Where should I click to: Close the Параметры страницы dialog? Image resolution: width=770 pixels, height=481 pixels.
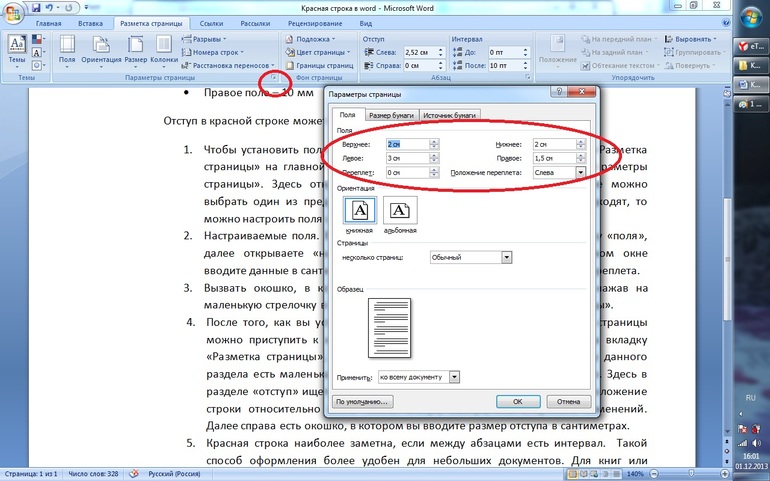(x=581, y=92)
